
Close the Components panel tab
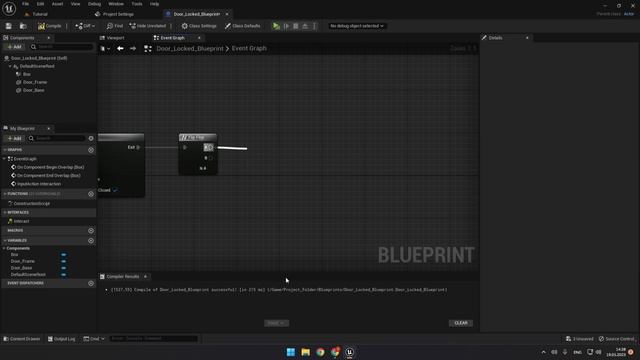coord(49,38)
